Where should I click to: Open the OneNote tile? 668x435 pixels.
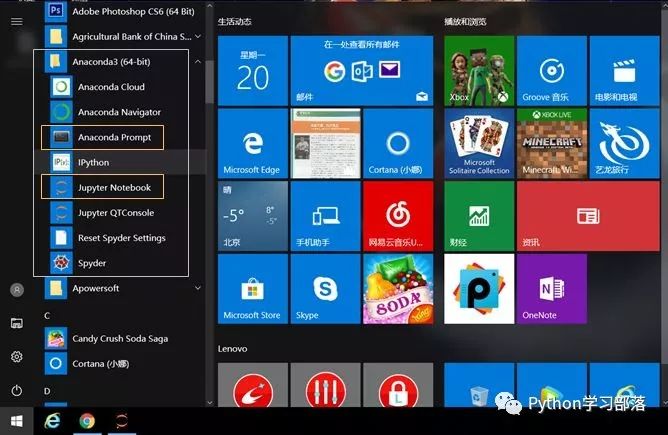[x=552, y=289]
